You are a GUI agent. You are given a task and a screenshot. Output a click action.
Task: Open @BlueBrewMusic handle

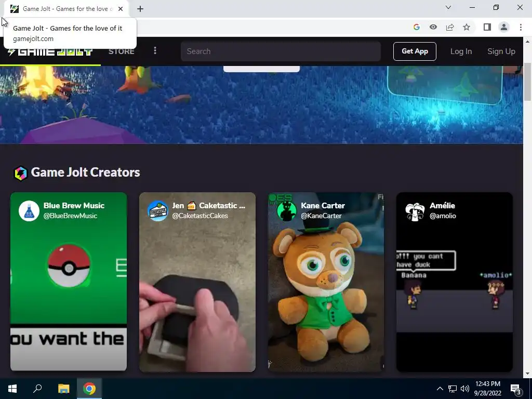[x=70, y=216]
